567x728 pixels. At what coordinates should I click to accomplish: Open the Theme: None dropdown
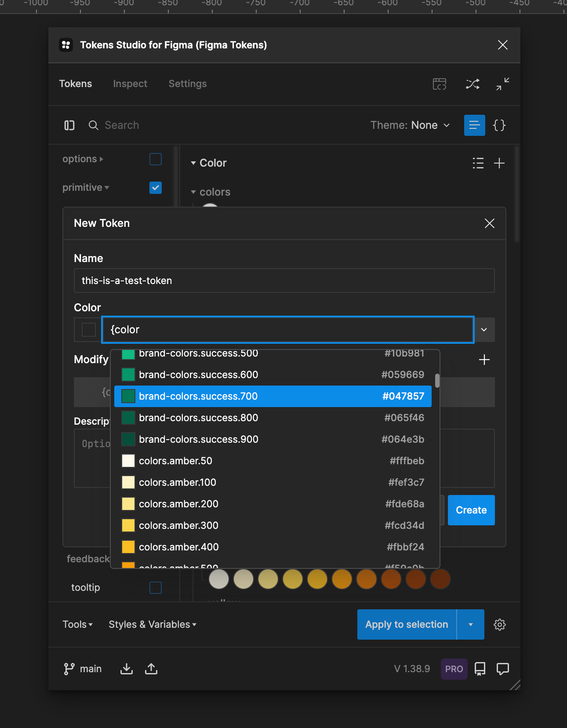click(410, 125)
